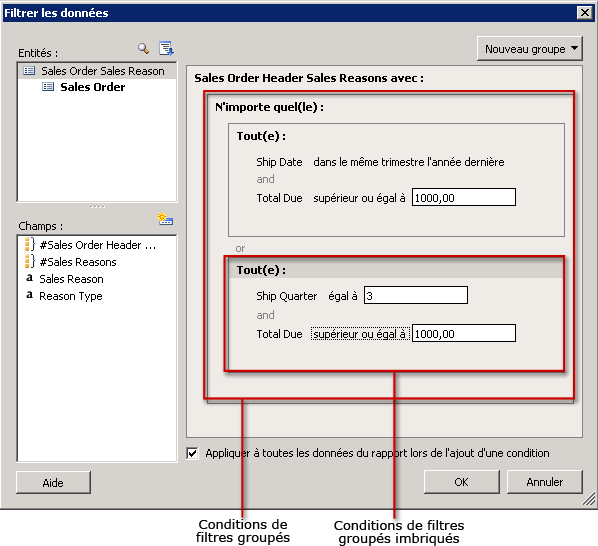
Task: Select the #Sales Reasons field
Action: point(78,262)
